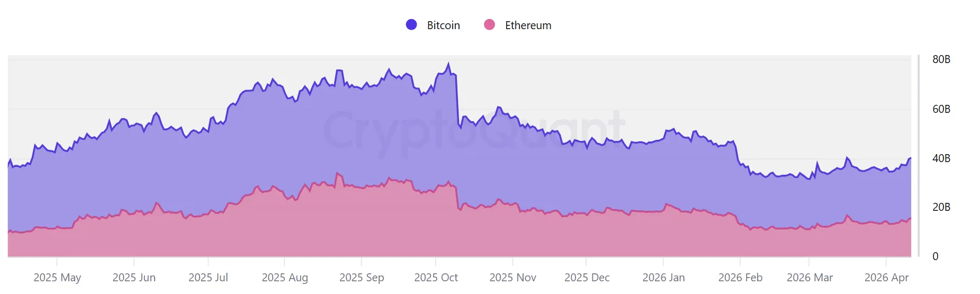
Task: Click the 2025 Dec axis label
Action: tap(587, 278)
